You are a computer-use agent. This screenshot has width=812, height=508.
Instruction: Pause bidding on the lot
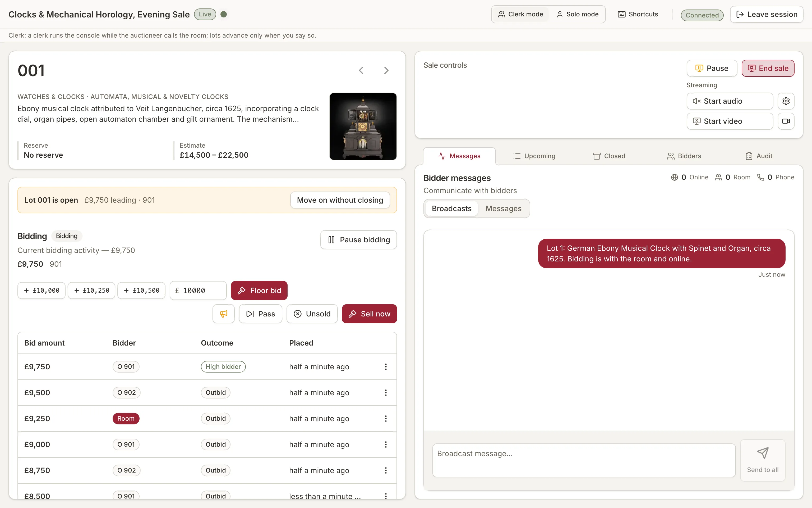click(359, 240)
